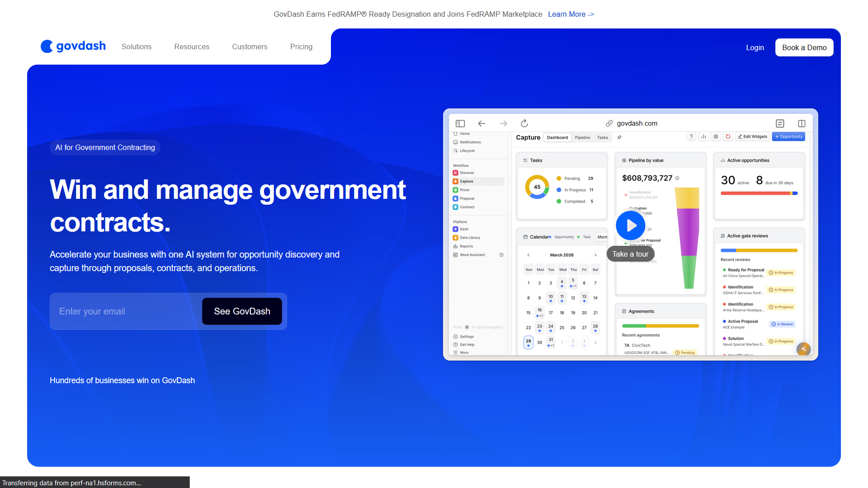
Task: Click the bar chart icon in Capture toolbar
Action: coord(703,136)
